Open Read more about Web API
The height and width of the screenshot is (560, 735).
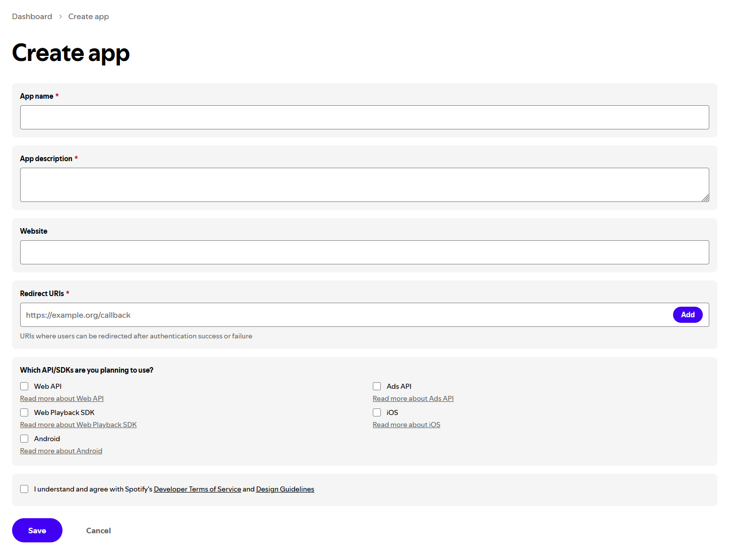click(x=61, y=398)
